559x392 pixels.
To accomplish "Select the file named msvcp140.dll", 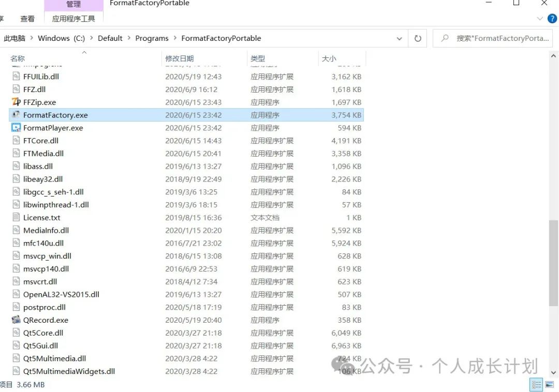I will (x=46, y=269).
